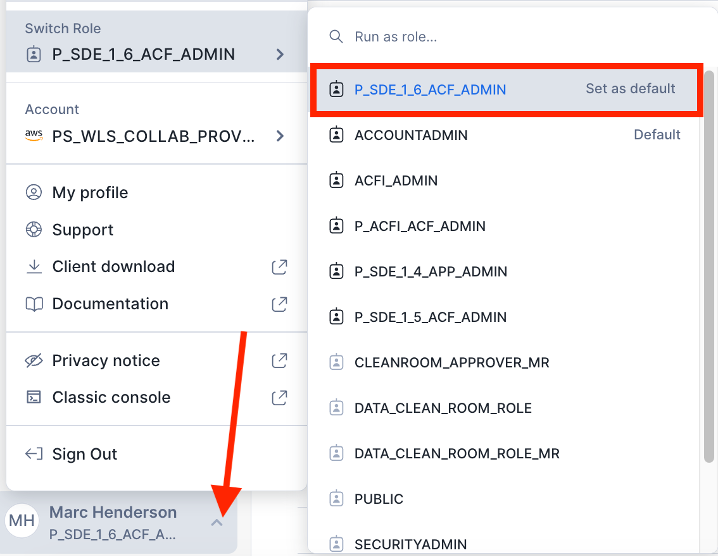Click the Marc Henderson name
Viewport: 718px width, 556px height.
click(113, 512)
